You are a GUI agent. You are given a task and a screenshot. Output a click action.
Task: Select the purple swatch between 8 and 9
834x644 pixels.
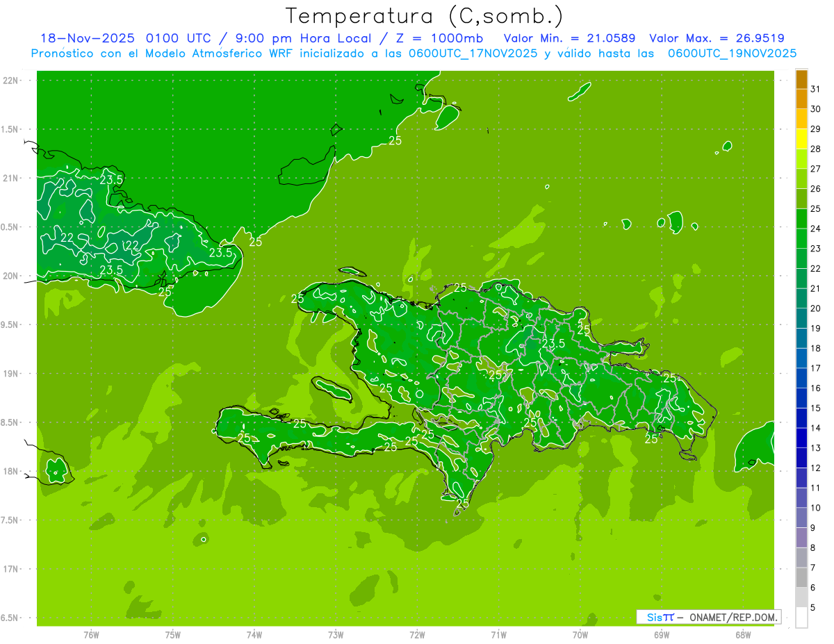click(801, 538)
